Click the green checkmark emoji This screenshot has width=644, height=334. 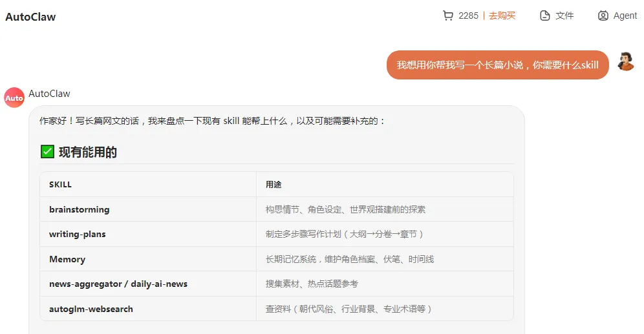click(47, 151)
